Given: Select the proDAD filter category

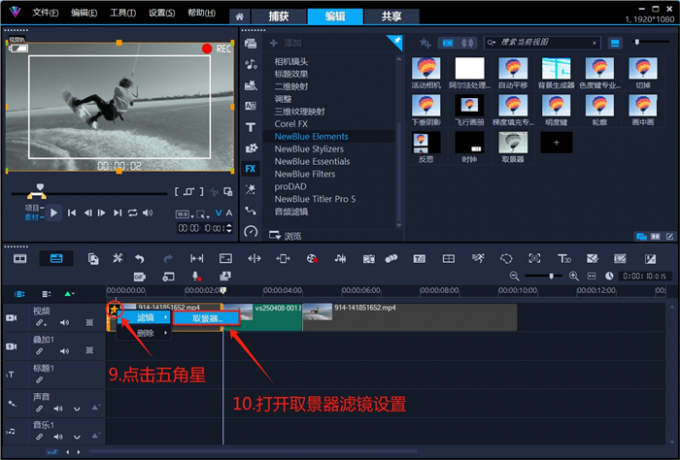Looking at the screenshot, I should coord(290,186).
